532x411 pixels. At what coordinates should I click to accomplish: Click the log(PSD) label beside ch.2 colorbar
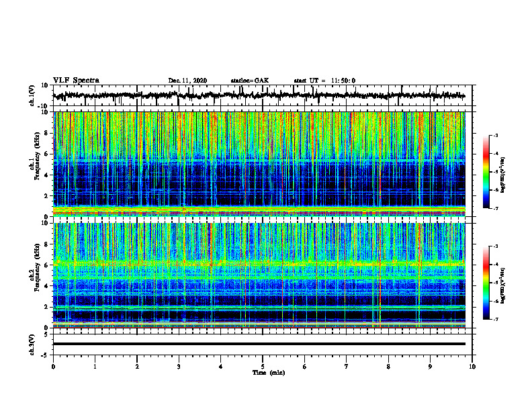click(x=503, y=285)
